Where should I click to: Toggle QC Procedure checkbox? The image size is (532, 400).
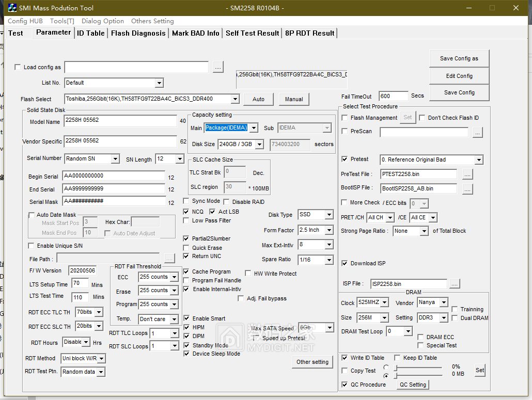point(345,385)
